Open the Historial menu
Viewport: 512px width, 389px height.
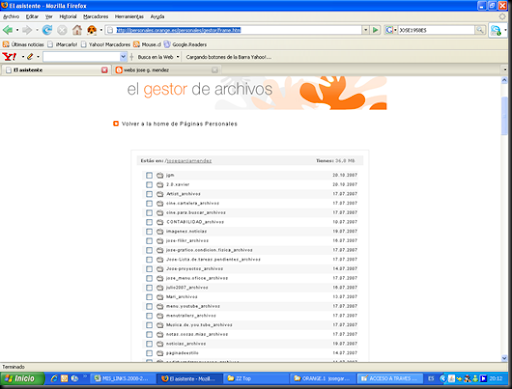click(x=68, y=16)
